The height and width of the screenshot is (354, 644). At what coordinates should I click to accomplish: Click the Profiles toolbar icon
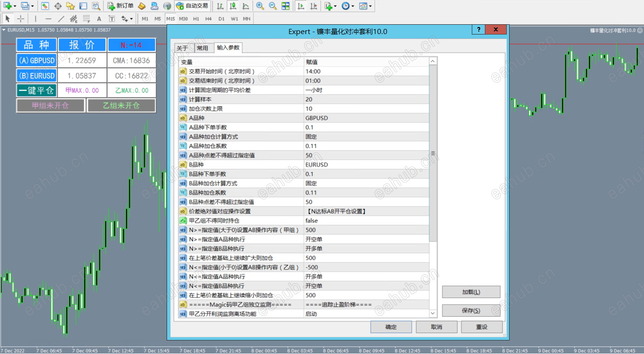click(x=25, y=6)
